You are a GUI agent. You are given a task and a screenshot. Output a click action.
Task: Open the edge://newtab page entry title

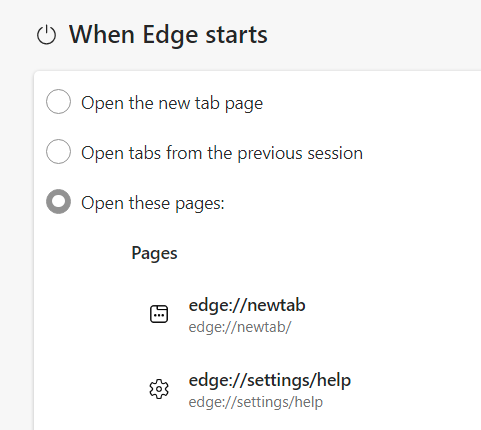pos(247,305)
